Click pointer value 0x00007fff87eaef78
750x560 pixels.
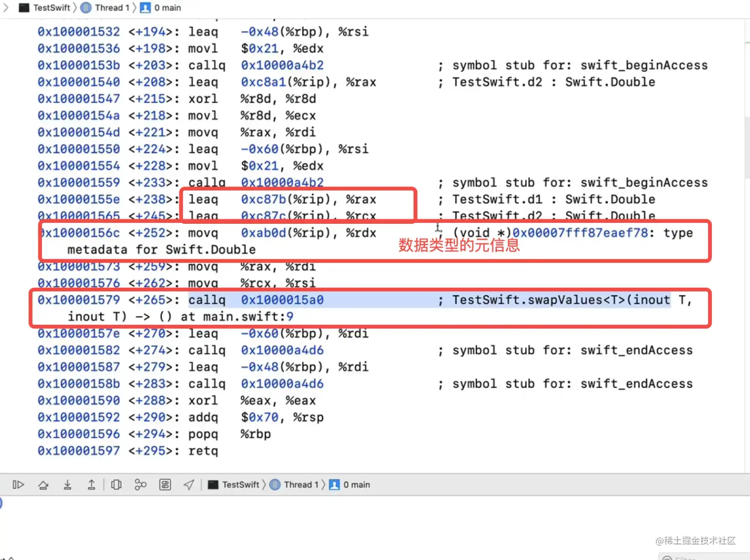(580, 233)
